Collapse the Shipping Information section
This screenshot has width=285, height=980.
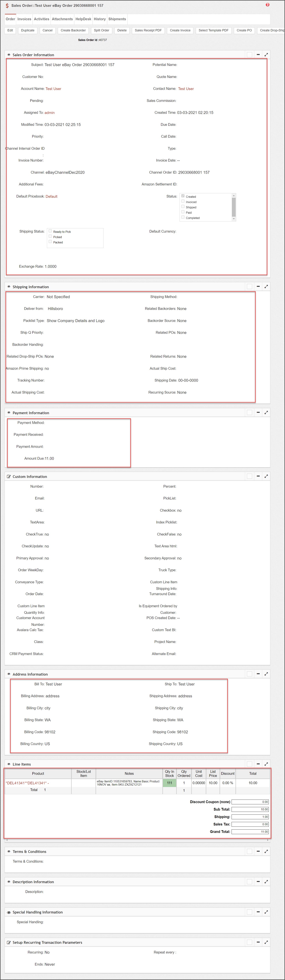pos(258,286)
